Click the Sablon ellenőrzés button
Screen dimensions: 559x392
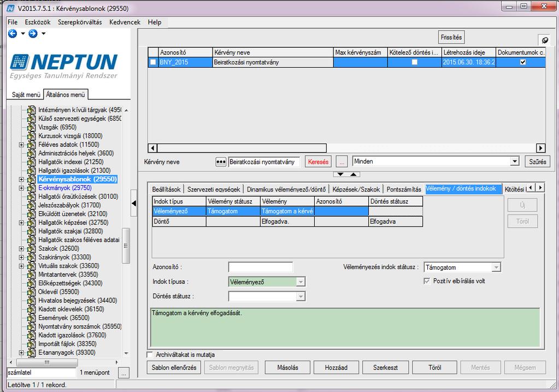(174, 367)
